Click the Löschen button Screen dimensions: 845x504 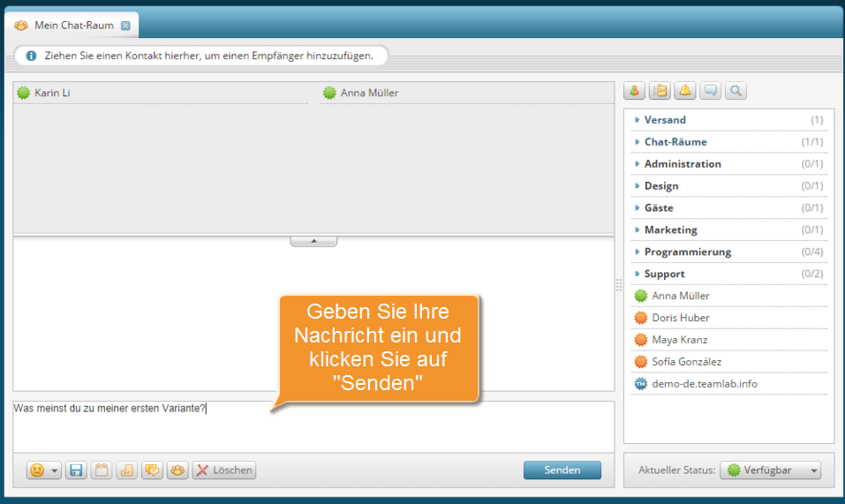pyautogui.click(x=224, y=470)
